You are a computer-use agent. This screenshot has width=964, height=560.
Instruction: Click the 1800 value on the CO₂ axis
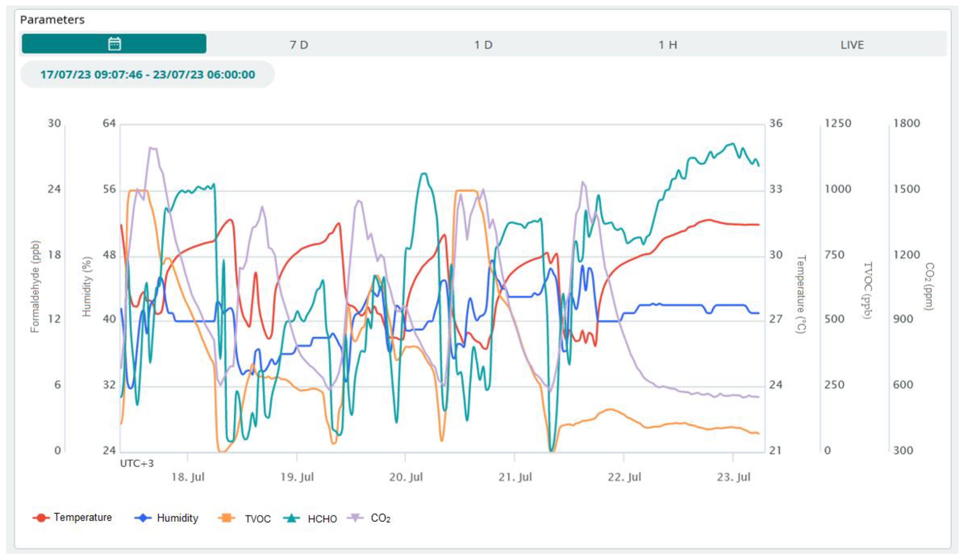point(907,123)
